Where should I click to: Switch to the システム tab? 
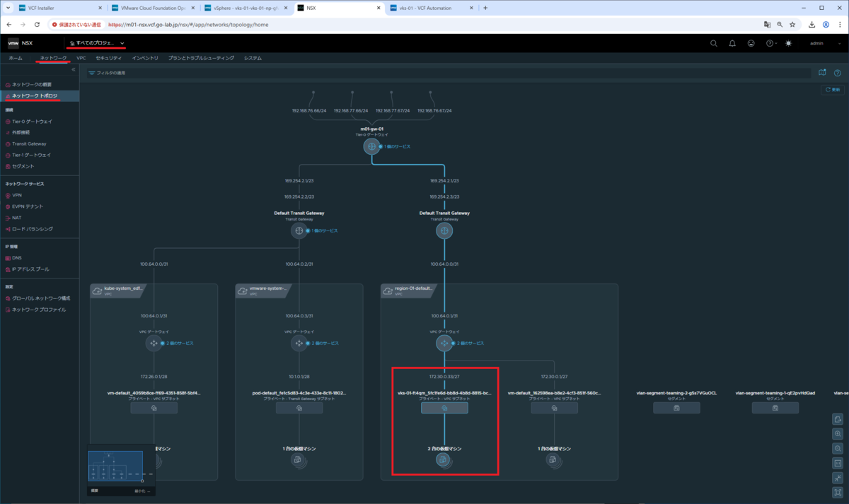tap(253, 58)
